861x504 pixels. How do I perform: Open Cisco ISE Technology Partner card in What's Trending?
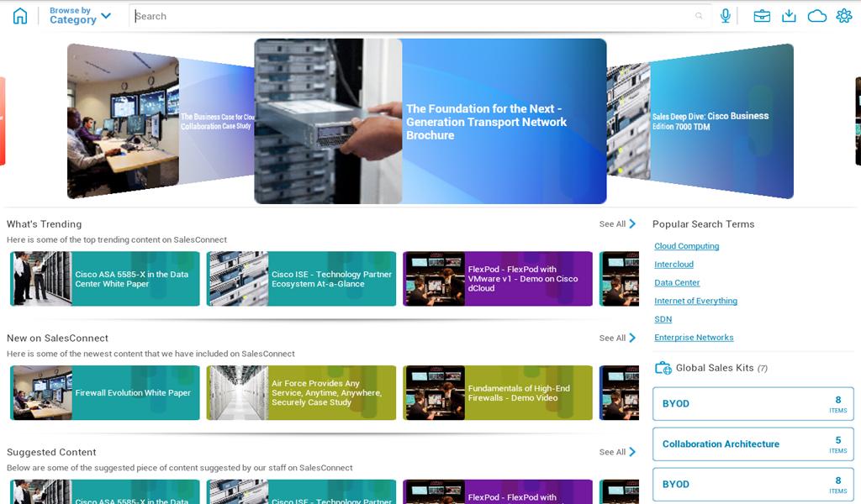(301, 279)
